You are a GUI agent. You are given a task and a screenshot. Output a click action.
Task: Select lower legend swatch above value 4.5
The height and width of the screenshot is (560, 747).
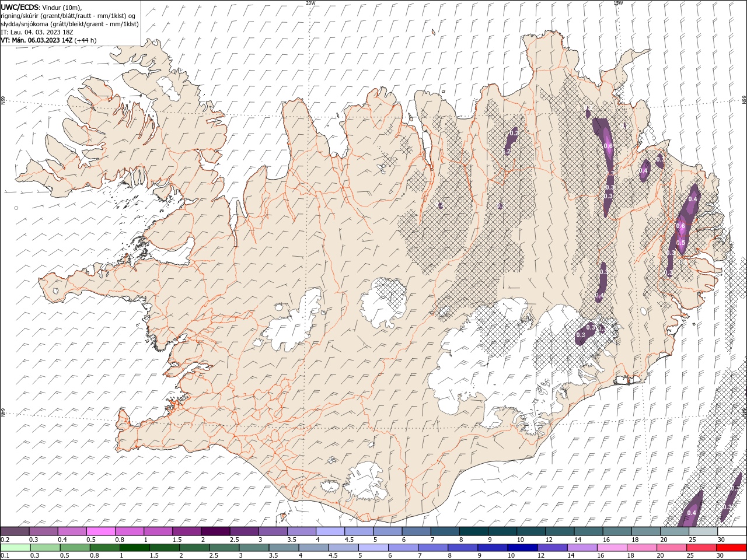tap(343, 548)
